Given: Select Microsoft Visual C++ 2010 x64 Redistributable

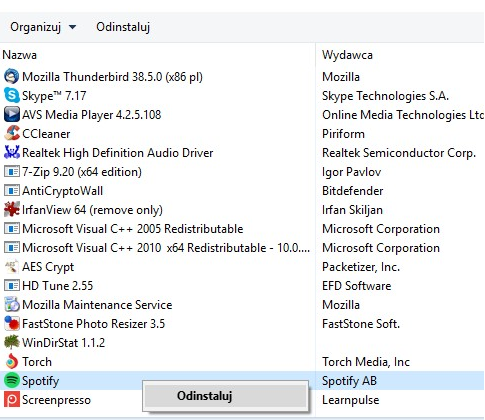Looking at the screenshot, I should 166,248.
